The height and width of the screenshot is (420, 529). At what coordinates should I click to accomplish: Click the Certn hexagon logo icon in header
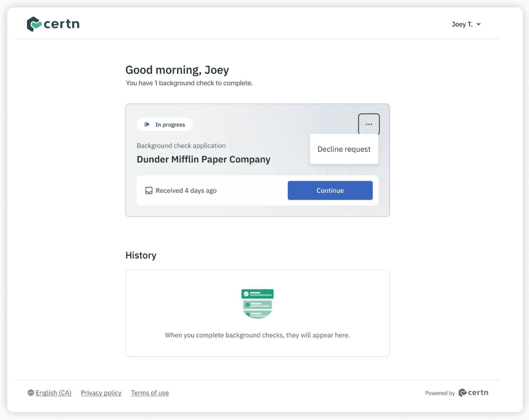[x=34, y=24]
